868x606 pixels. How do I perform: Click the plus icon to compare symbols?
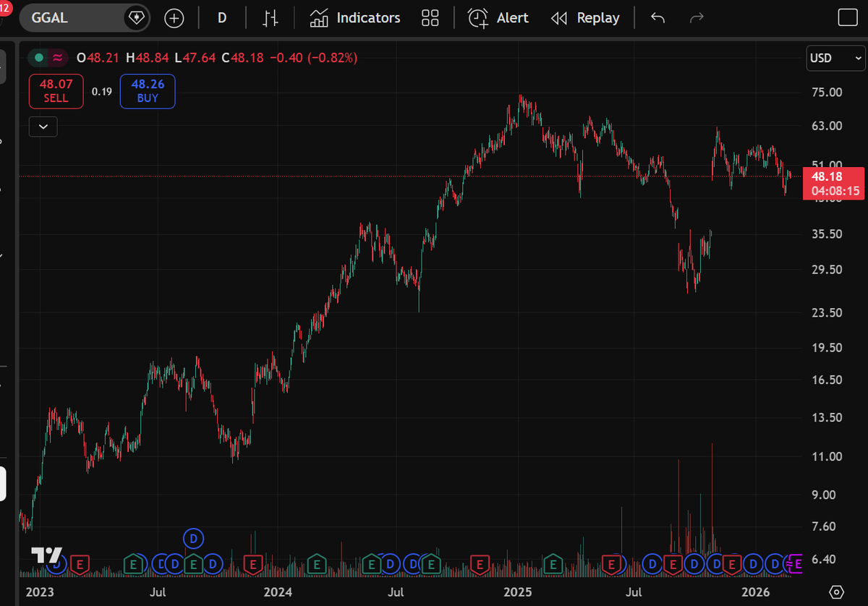click(x=174, y=18)
